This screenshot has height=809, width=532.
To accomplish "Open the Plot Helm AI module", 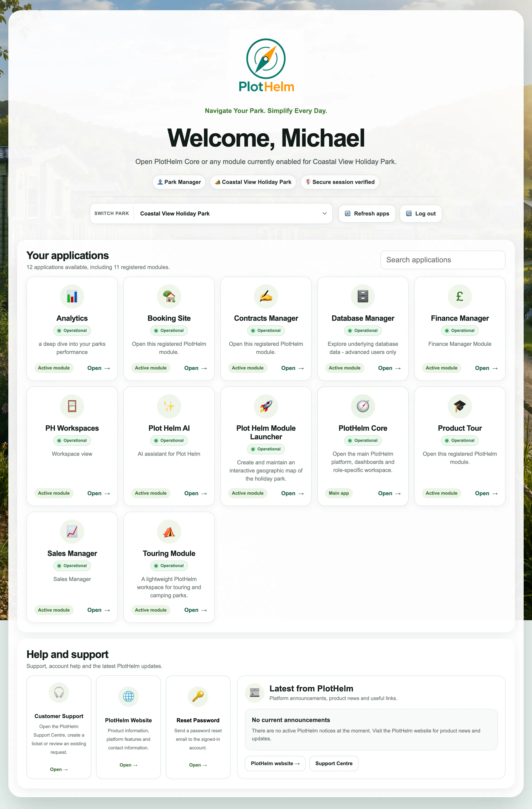I will pyautogui.click(x=195, y=493).
